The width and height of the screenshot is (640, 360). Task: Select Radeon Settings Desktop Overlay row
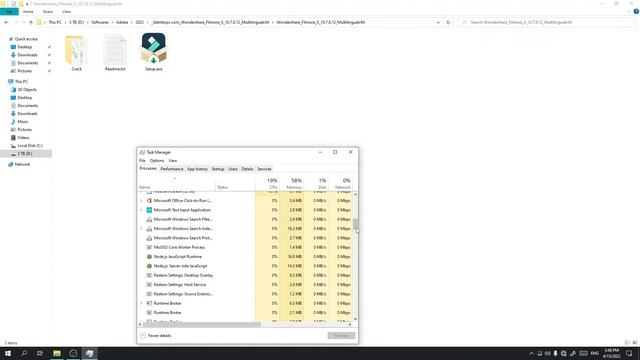245,276
